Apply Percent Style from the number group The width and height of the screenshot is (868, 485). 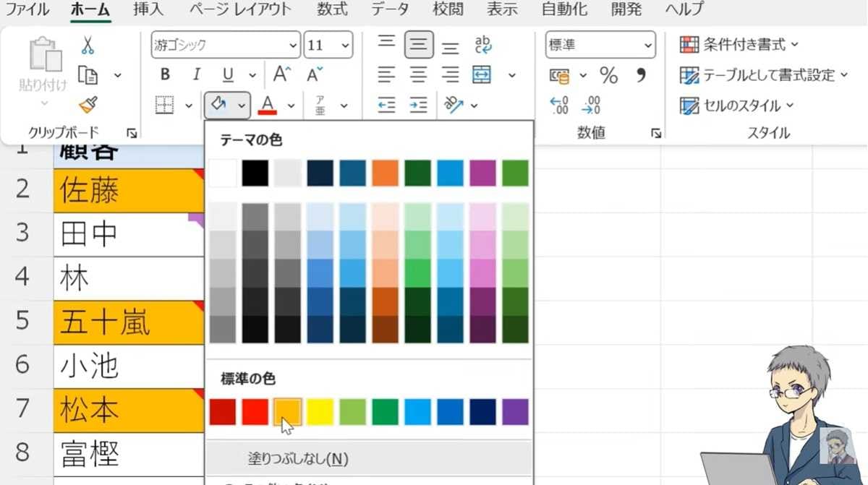608,74
